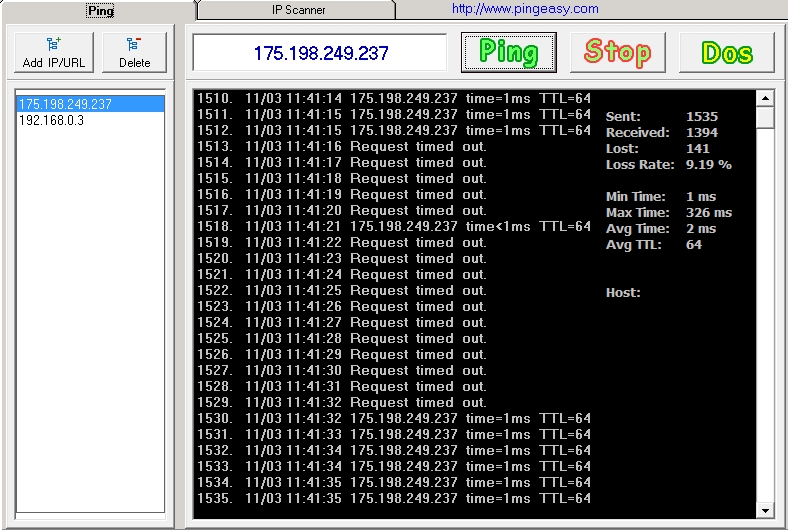Click log line 1530 reply entry
The height and width of the screenshot is (530, 788).
pos(393,418)
